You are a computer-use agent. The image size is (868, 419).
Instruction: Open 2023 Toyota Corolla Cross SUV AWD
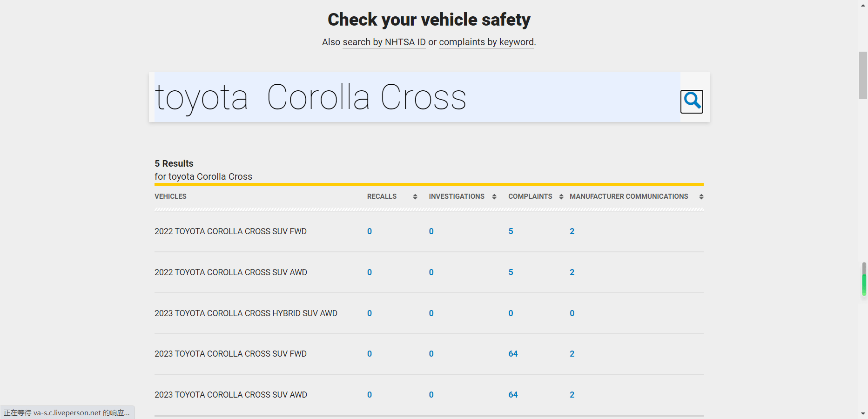(231, 395)
